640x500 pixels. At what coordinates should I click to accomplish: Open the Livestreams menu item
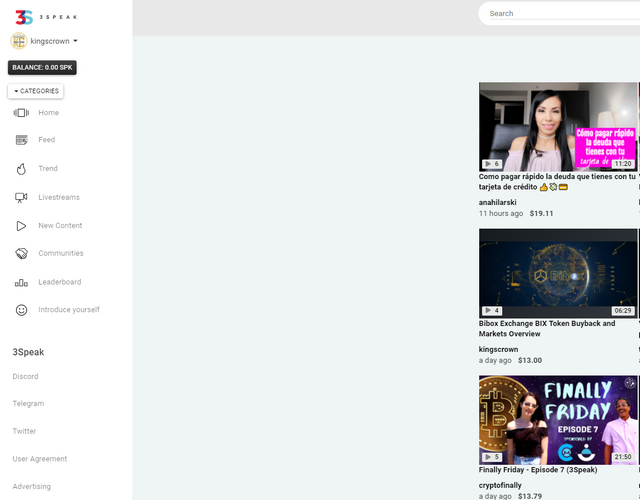[59, 197]
